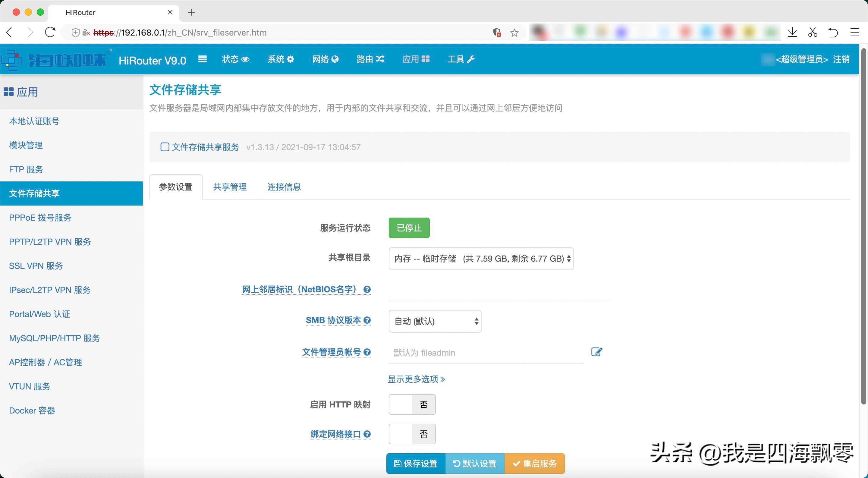Open browser downloads arrow icon
The width and height of the screenshot is (868, 478).
[x=792, y=33]
